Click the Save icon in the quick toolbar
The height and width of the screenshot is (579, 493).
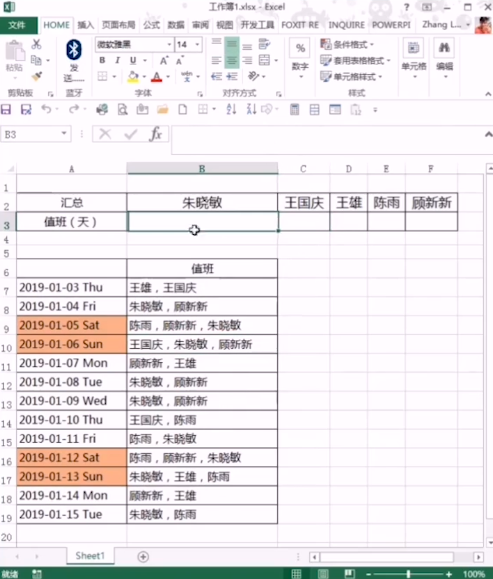click(6, 109)
